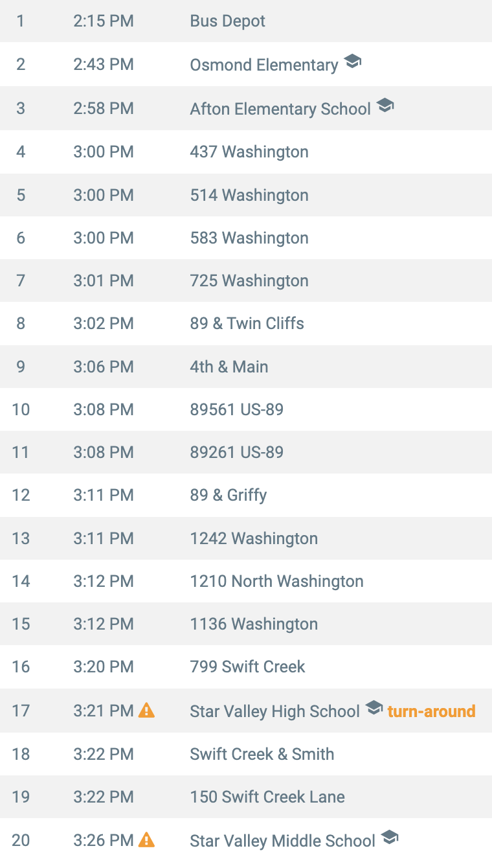The height and width of the screenshot is (868, 492).
Task: Click the orange turn-around label
Action: (x=431, y=711)
